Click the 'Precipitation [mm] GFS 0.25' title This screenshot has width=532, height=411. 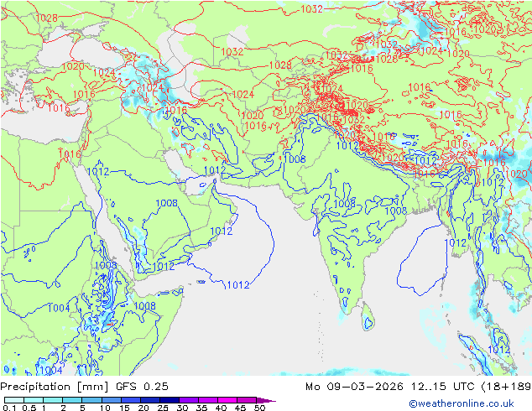click(x=84, y=386)
